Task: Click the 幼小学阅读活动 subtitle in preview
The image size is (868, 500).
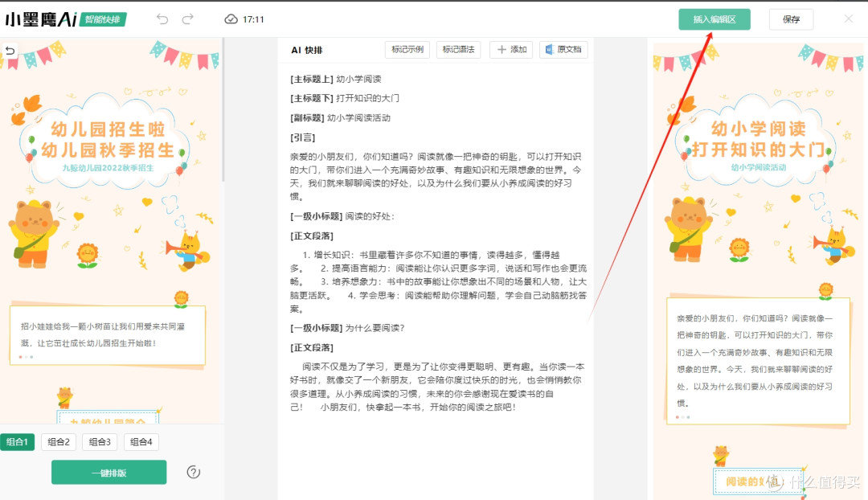Action: (x=758, y=167)
